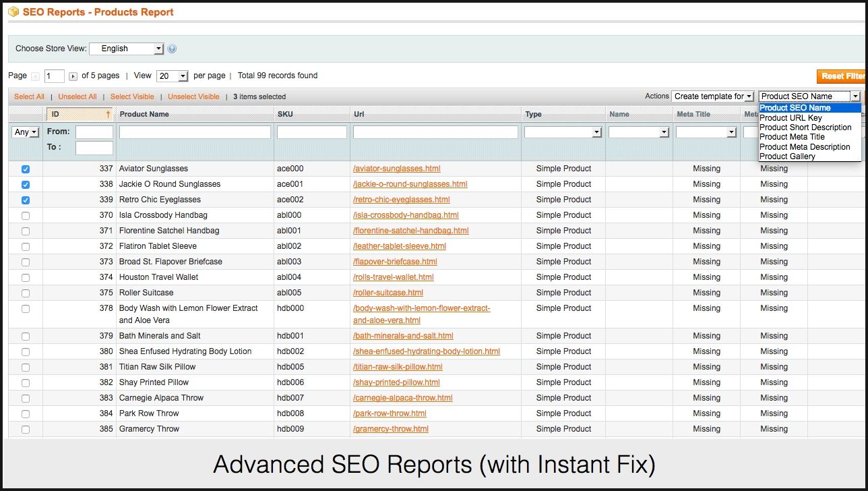Viewport: 868px width, 491px height.
Task: Open the Choose Store View dropdown
Action: (x=126, y=49)
